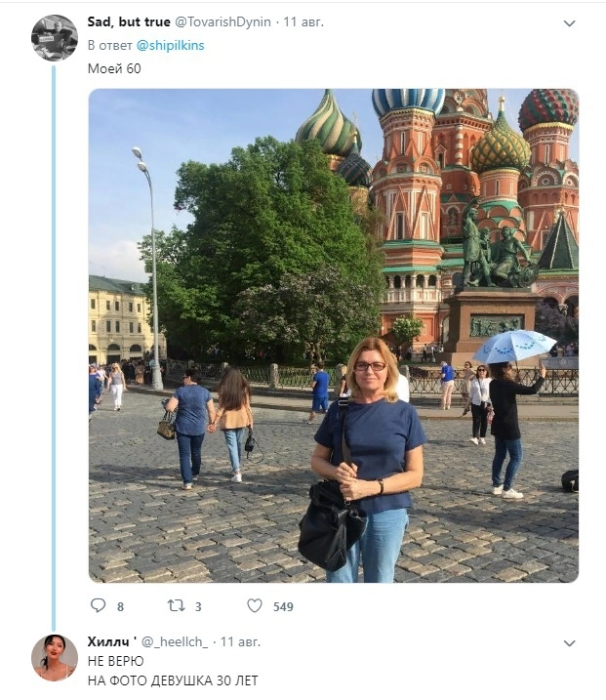The width and height of the screenshot is (606, 700).
Task: Expand chevron menu on Хиллч's reply
Action: (x=570, y=643)
